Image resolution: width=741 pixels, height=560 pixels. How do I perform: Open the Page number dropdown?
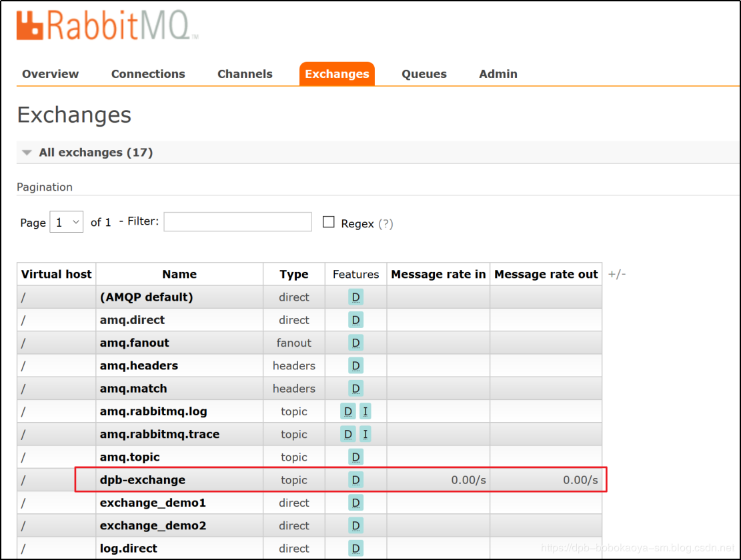67,222
